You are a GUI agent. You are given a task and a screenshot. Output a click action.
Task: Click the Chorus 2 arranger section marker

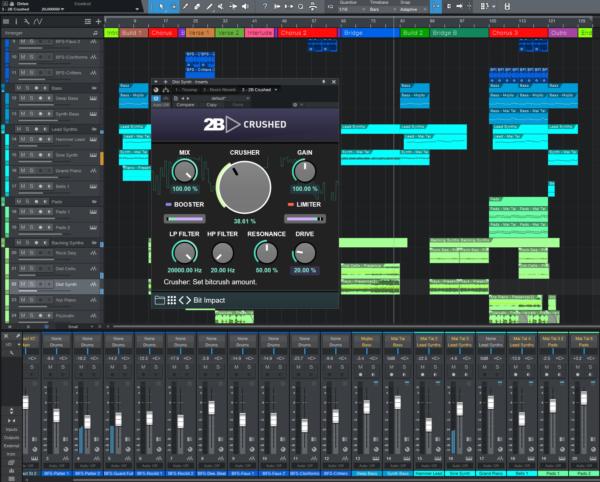click(x=308, y=33)
